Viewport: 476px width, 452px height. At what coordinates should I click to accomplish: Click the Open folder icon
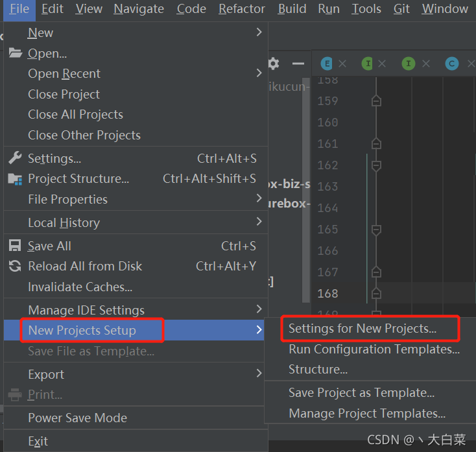tap(15, 53)
